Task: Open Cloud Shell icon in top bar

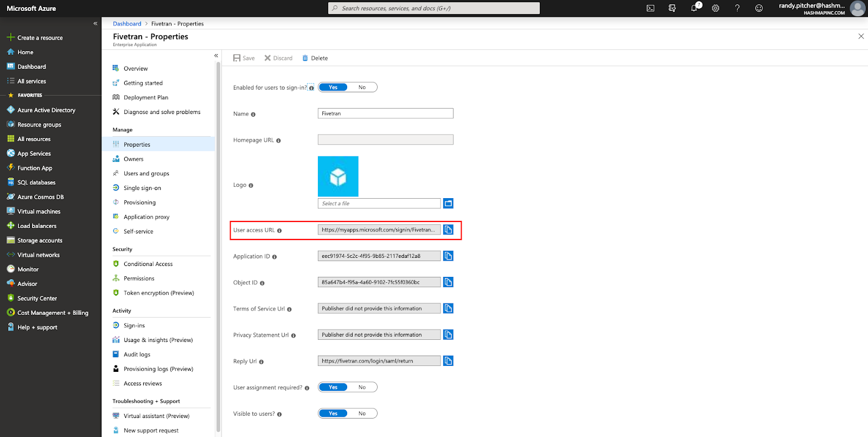Action: (x=650, y=8)
